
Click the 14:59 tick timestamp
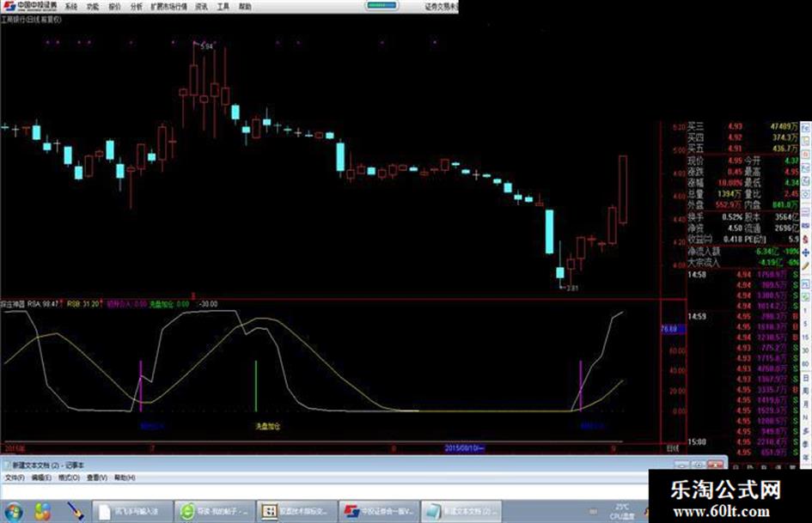click(697, 316)
